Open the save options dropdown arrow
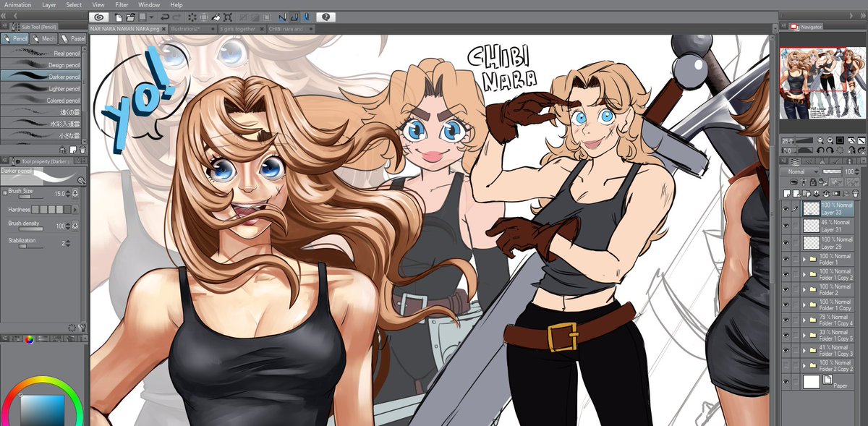The height and width of the screenshot is (426, 868). point(151,17)
